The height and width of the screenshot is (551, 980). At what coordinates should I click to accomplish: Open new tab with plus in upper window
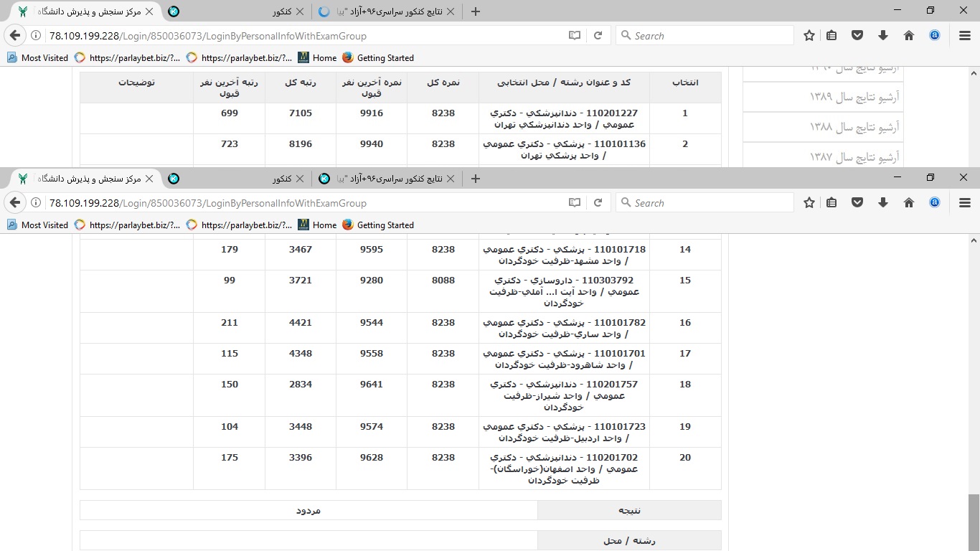[x=475, y=11]
